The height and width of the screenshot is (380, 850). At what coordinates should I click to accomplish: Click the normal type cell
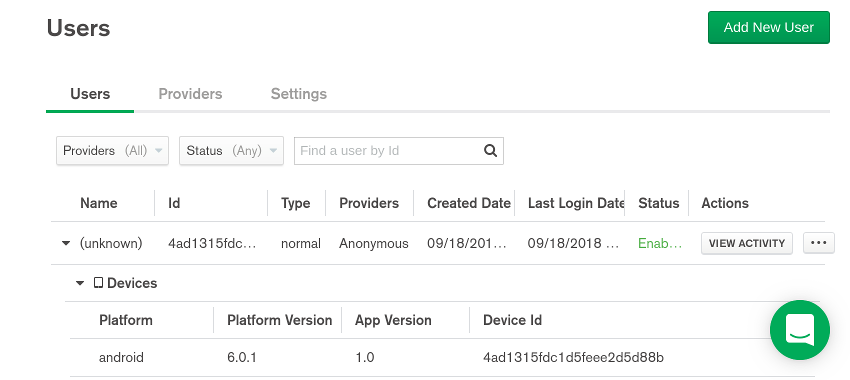[x=301, y=243]
